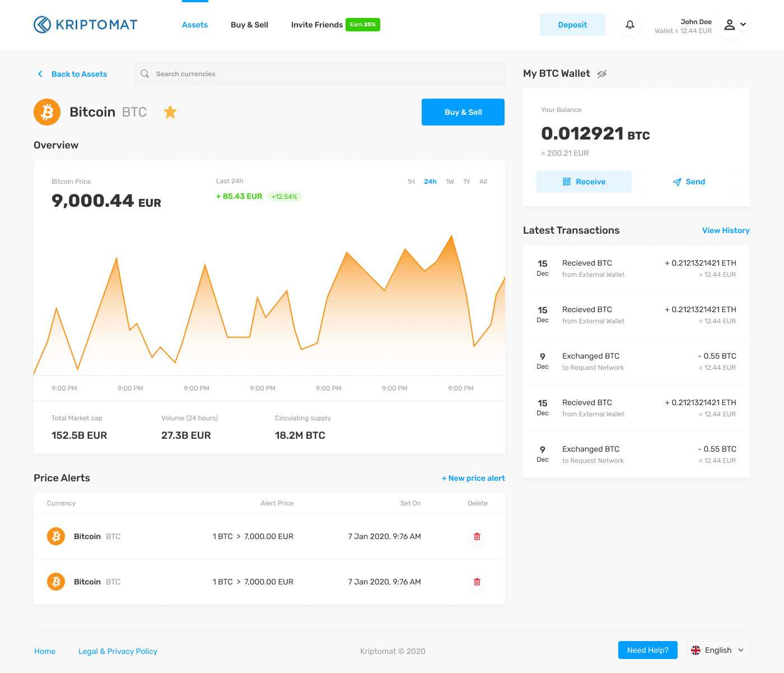This screenshot has height=673, width=784.
Task: Click the search magnifier icon
Action: 144,74
